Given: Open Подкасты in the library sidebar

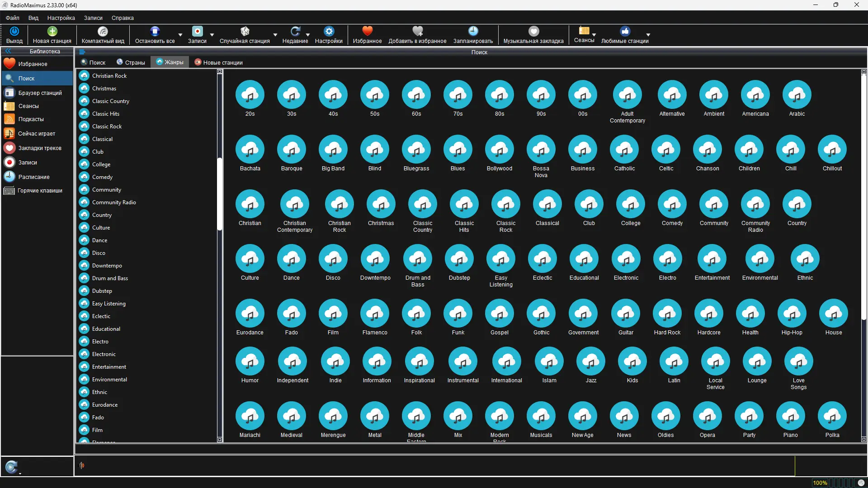Looking at the screenshot, I should click(x=31, y=119).
